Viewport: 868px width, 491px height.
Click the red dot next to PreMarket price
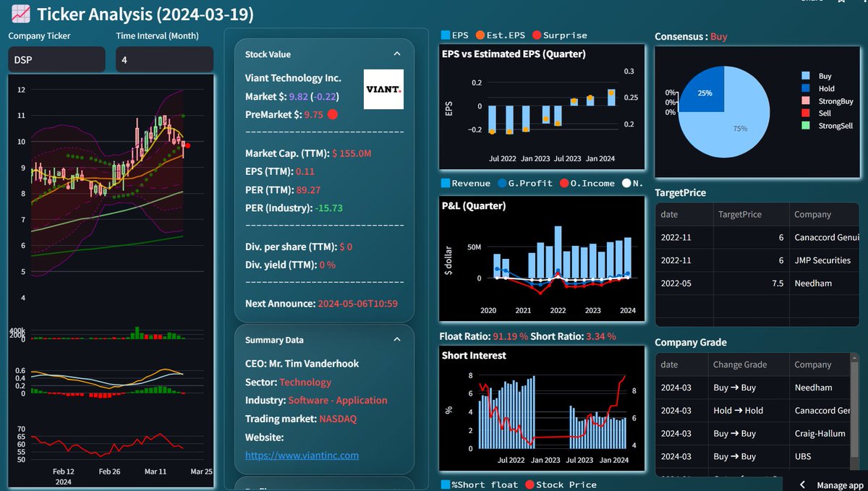332,114
